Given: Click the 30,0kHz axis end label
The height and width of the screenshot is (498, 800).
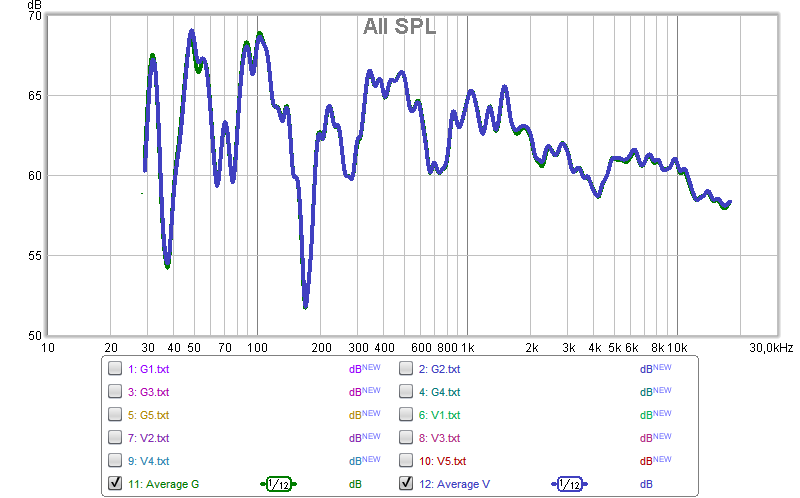Looking at the screenshot, I should 771,348.
